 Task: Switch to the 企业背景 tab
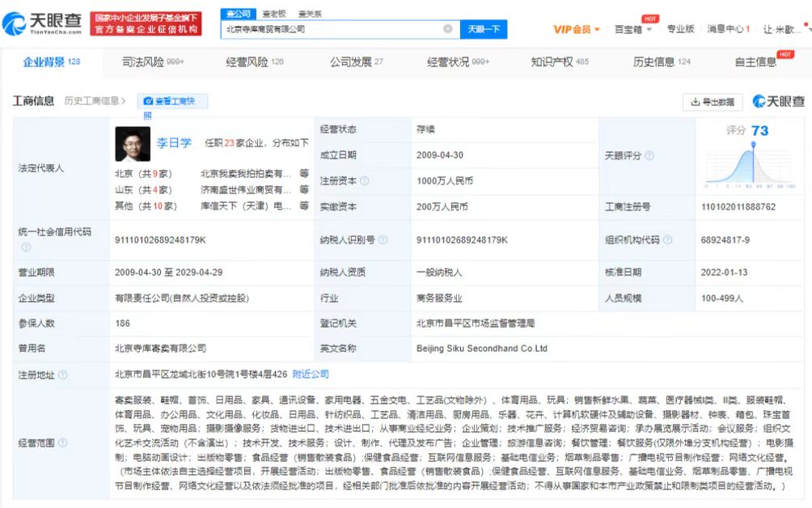click(x=51, y=62)
